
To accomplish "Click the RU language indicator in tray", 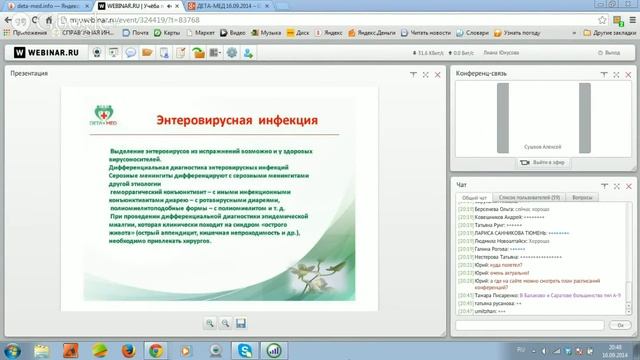I will pyautogui.click(x=521, y=350).
